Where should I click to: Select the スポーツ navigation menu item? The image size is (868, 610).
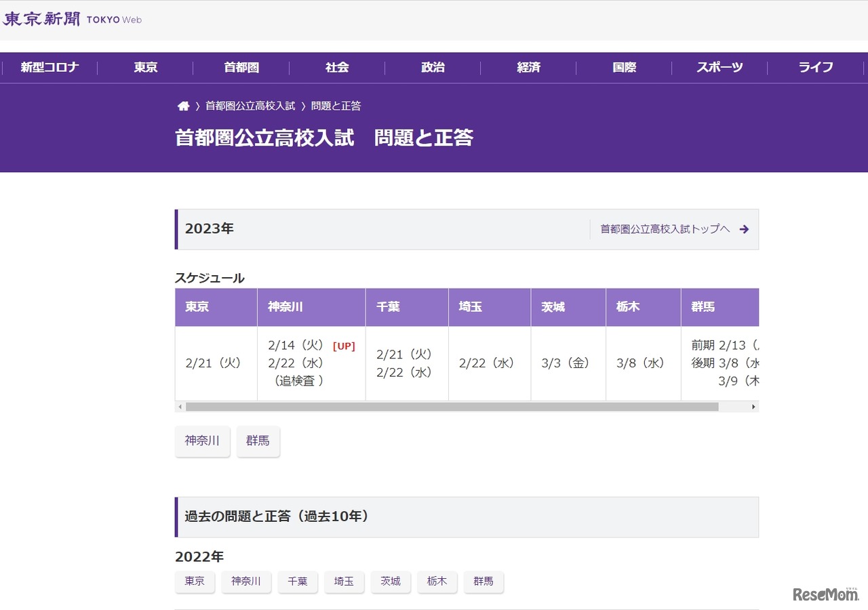click(x=719, y=68)
